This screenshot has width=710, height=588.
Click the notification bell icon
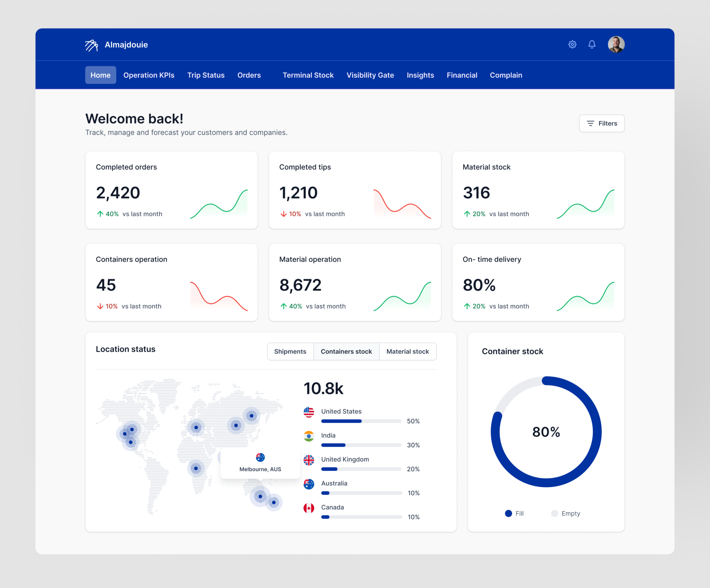pos(591,44)
